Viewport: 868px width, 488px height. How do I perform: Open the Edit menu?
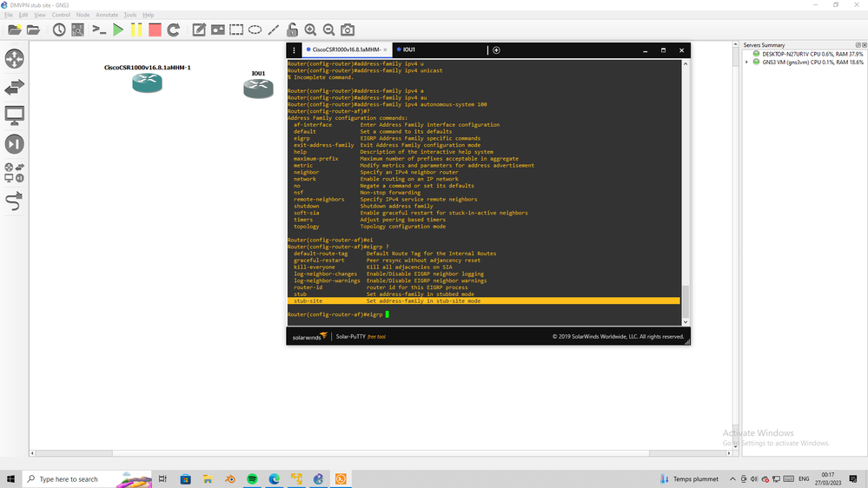click(23, 15)
